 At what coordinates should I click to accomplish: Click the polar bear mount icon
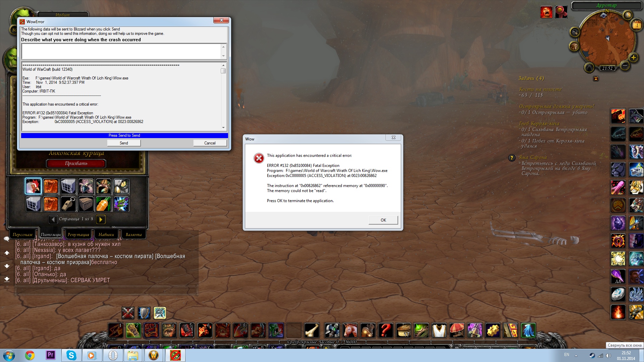click(636, 170)
